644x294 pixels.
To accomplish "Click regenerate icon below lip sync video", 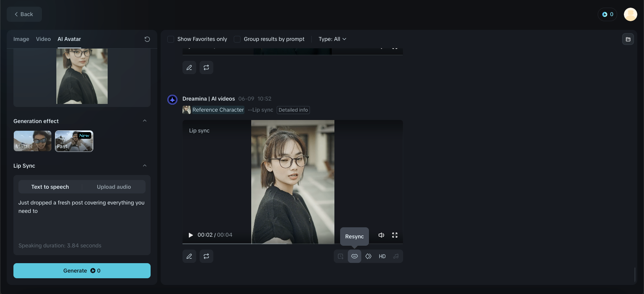I will tap(206, 256).
